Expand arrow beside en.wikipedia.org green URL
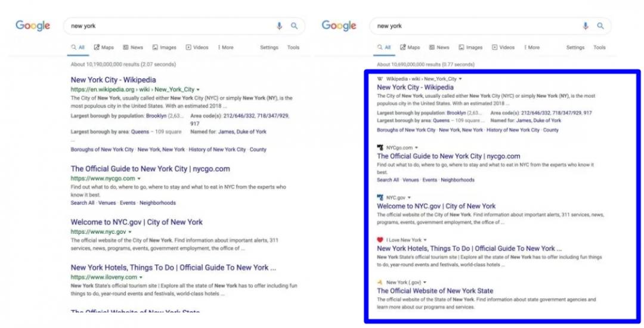 (198, 89)
